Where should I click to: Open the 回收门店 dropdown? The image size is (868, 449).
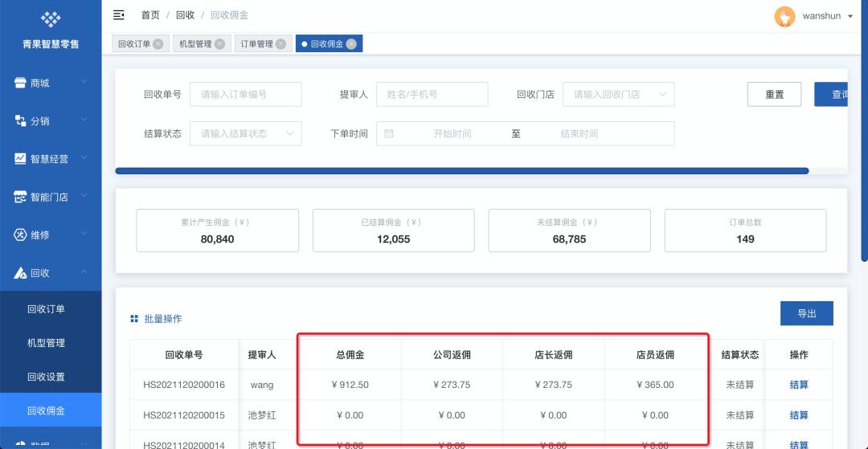pyautogui.click(x=618, y=94)
